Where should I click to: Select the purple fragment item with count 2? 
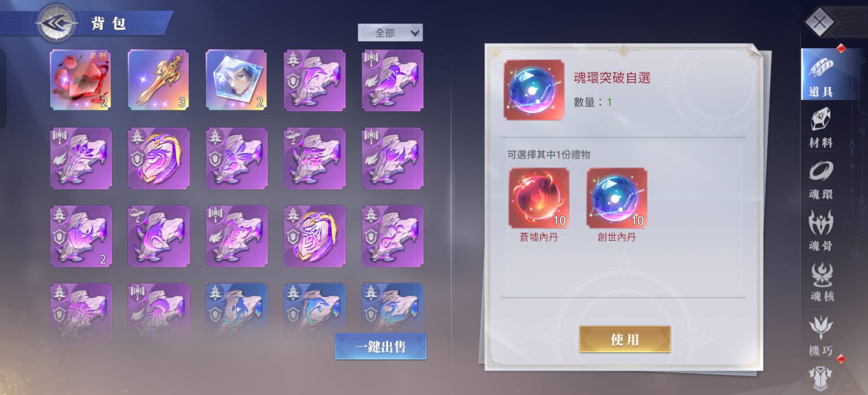tap(81, 236)
